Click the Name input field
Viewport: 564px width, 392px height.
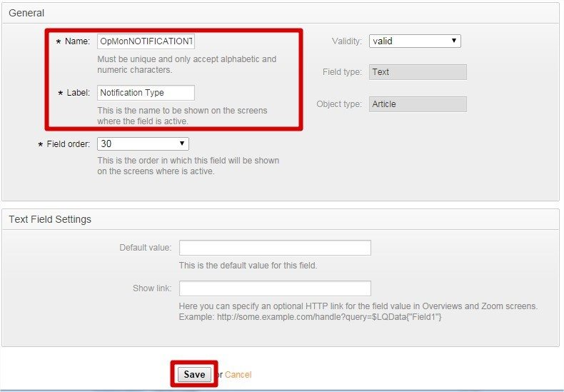[146, 41]
